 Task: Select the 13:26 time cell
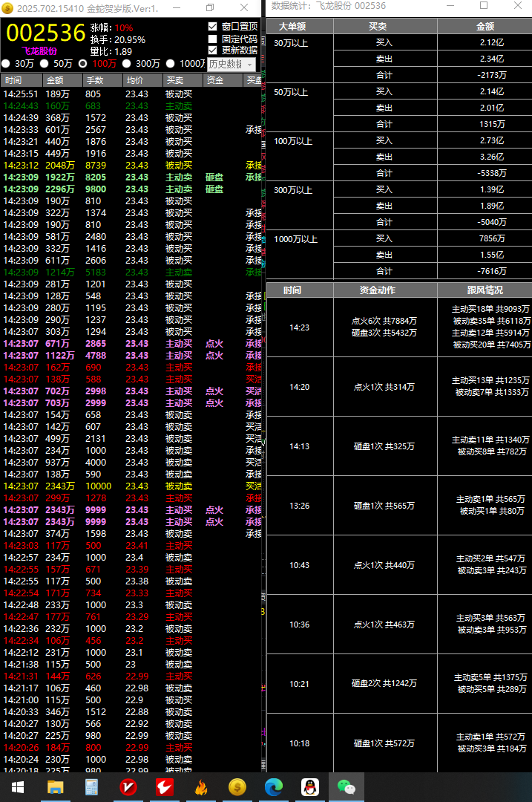[x=300, y=506]
